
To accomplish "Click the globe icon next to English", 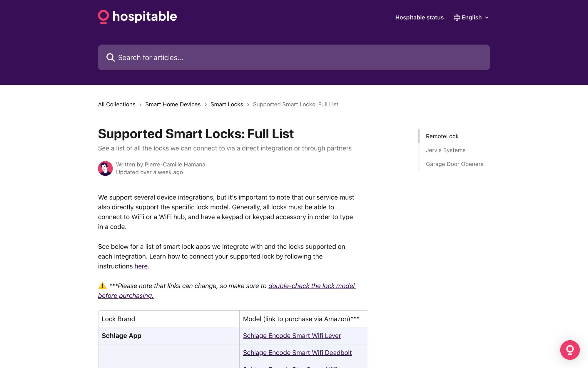I will pos(457,17).
